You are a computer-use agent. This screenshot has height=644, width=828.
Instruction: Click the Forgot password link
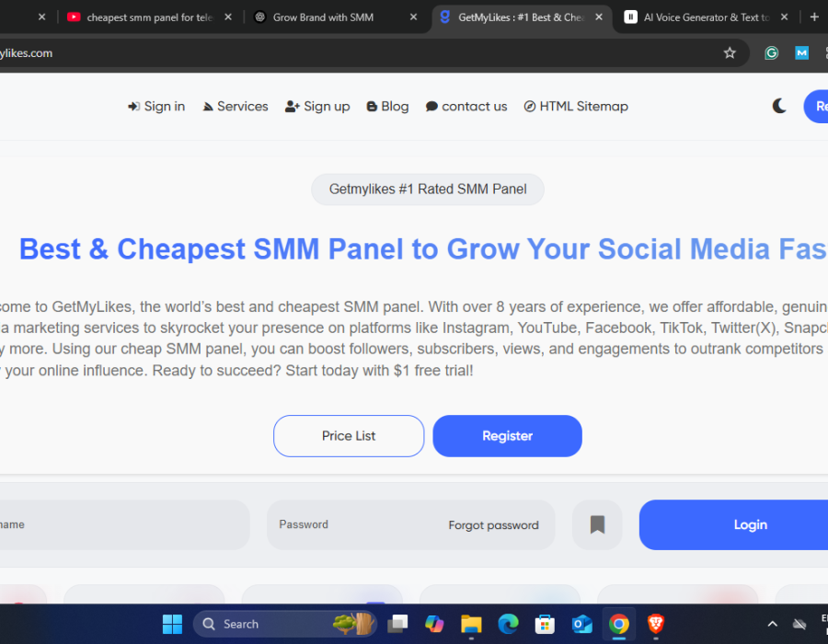(493, 525)
